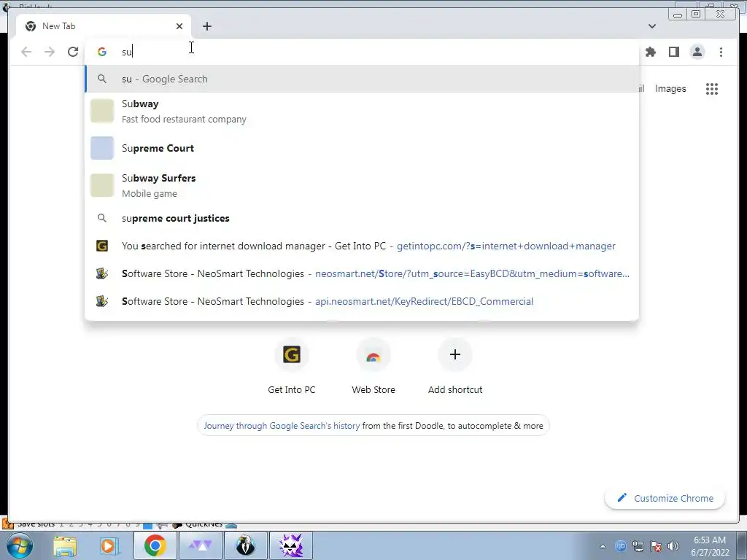Show hidden system tray icons
The height and width of the screenshot is (560, 747).
603,546
